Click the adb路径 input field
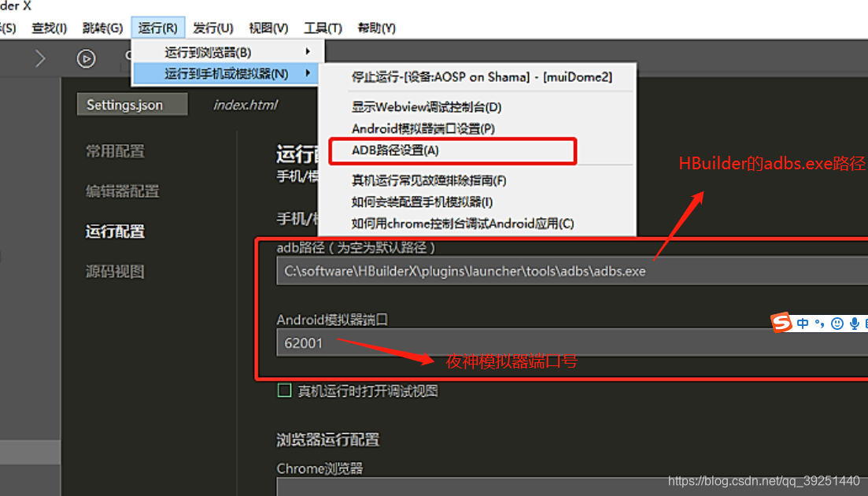868x496 pixels. click(x=572, y=272)
